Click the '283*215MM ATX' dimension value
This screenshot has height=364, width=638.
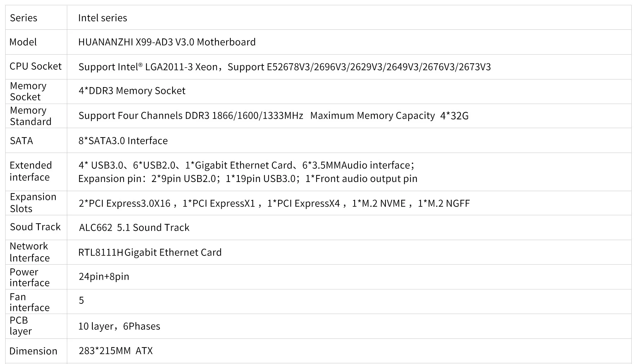tap(116, 351)
